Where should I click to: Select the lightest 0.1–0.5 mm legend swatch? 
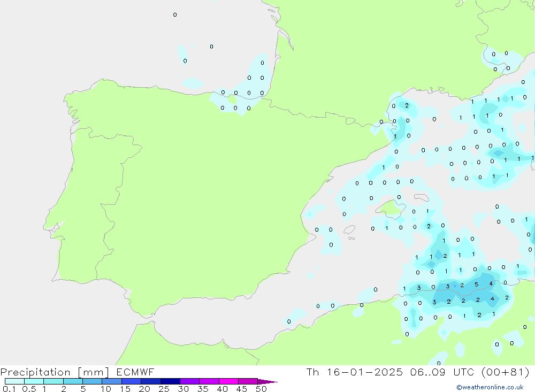[14, 381]
